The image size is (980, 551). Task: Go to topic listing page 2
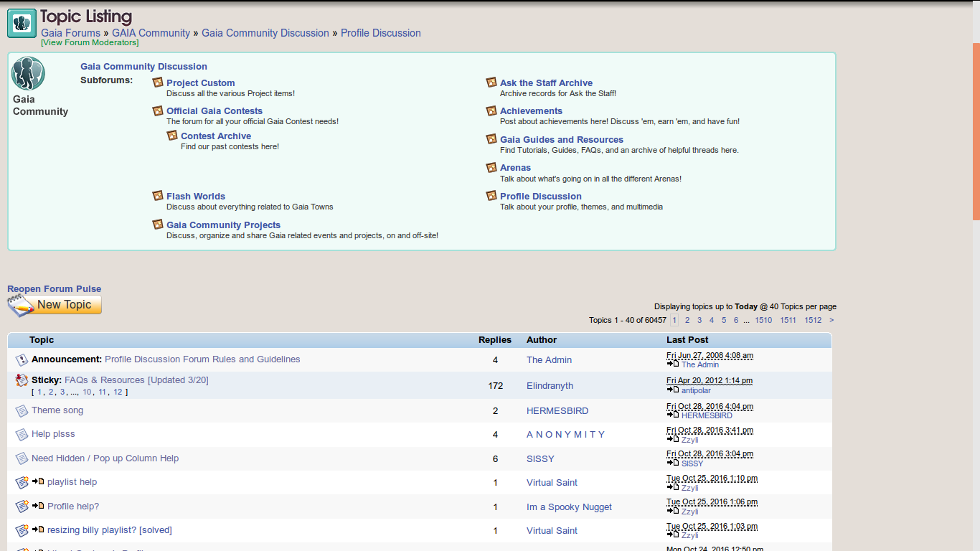point(687,320)
